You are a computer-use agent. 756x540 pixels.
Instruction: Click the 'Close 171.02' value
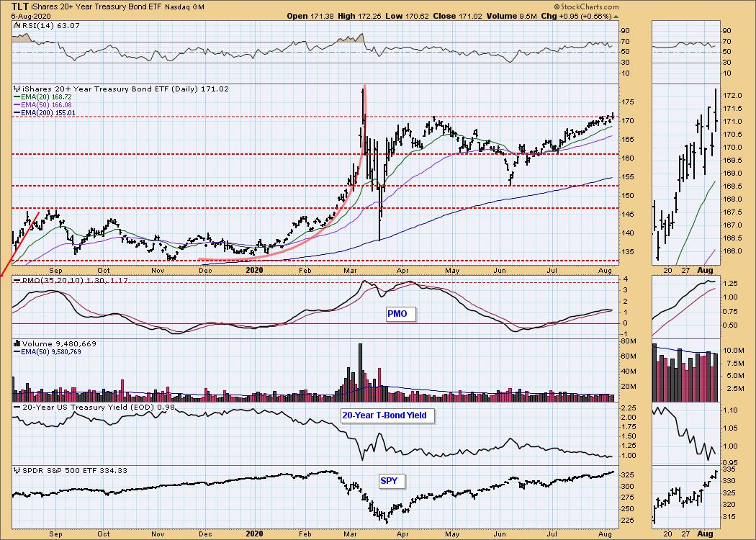click(459, 16)
